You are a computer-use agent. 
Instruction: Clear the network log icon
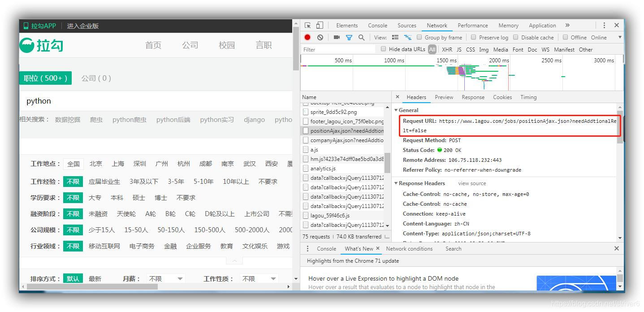[x=320, y=37]
